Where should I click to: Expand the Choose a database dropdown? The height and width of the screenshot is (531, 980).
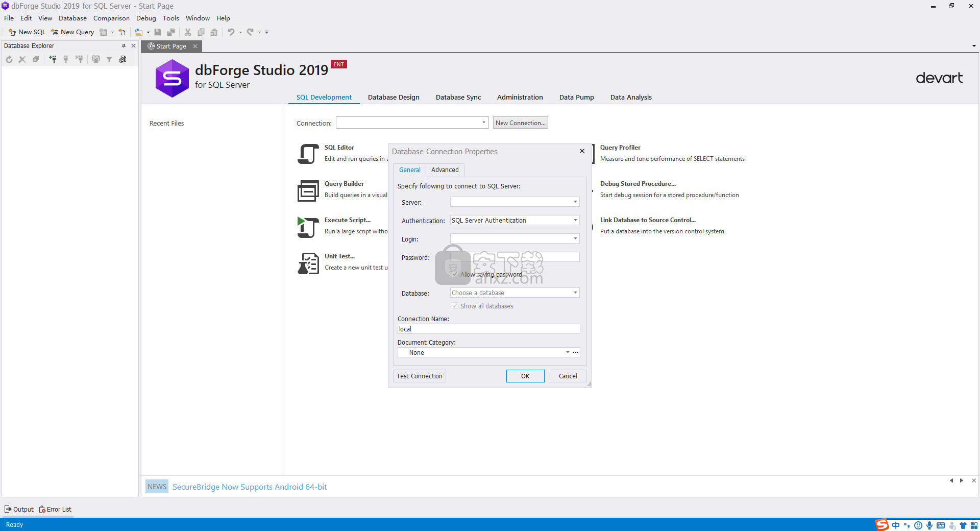575,293
